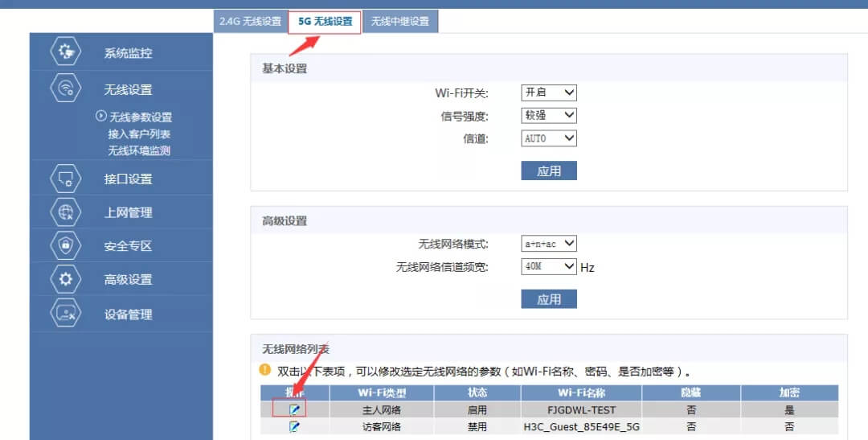The height and width of the screenshot is (440, 868).
Task: Click edit icon for 主人网络 row
Action: 294,409
